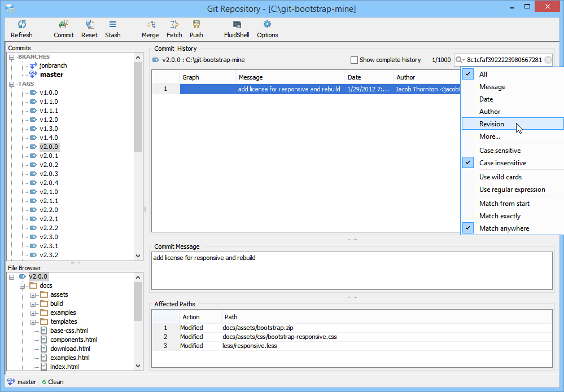Sort by the Message column header
Image resolution: width=564 pixels, height=392 pixels.
(x=290, y=77)
